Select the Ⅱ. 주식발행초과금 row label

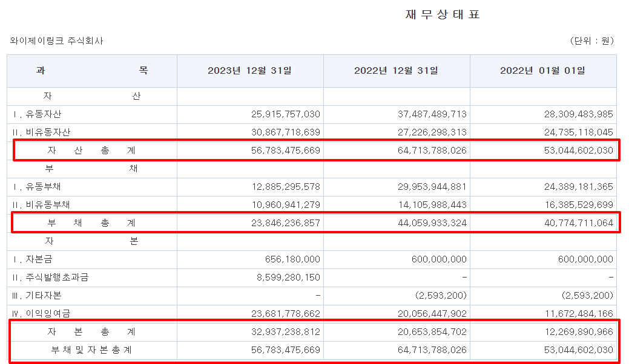pos(50,278)
